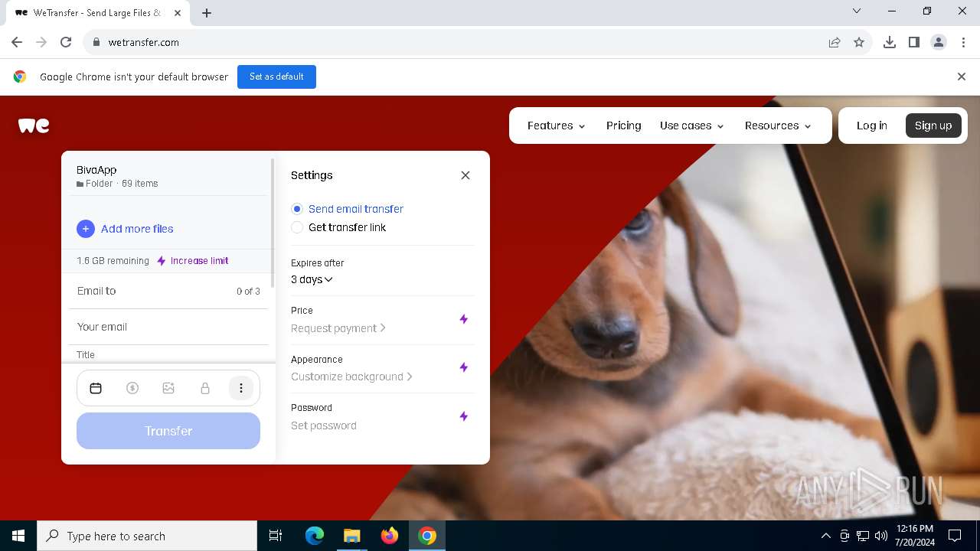Open the Windows Start menu
This screenshot has height=551, width=980.
(18, 536)
